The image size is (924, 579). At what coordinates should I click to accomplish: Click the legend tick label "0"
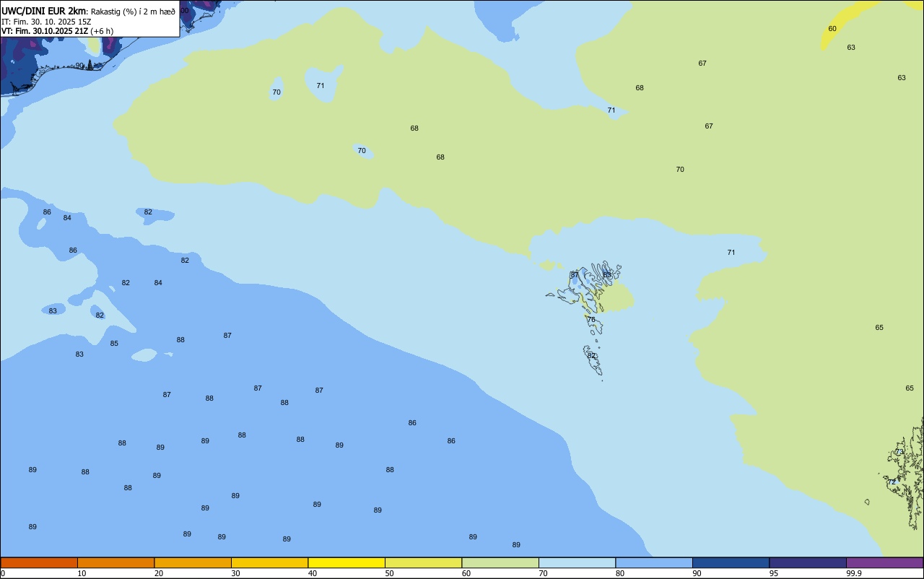[3, 573]
